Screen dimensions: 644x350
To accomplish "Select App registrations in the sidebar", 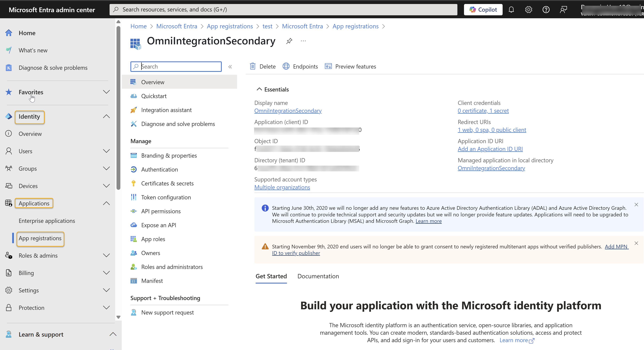I will tap(40, 238).
